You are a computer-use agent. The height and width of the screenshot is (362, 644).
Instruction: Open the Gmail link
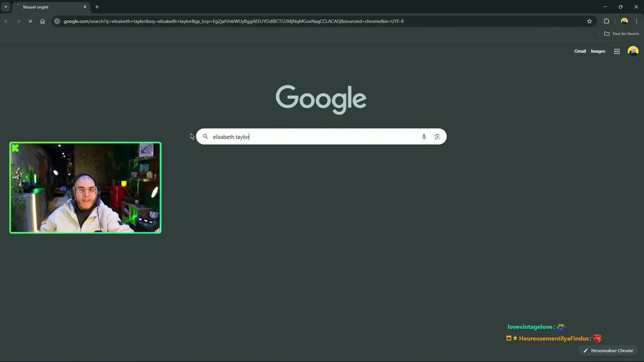(x=580, y=51)
